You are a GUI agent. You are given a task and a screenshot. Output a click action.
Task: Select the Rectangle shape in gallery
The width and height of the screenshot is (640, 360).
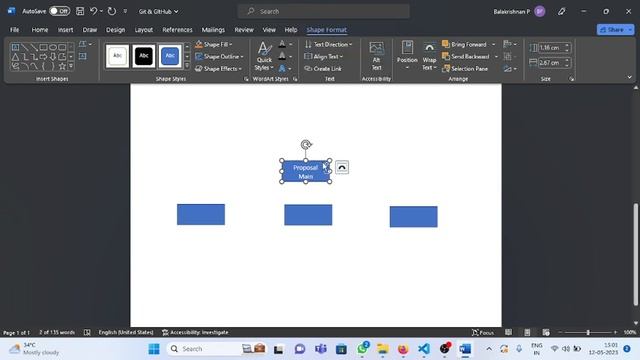[x=43, y=47]
